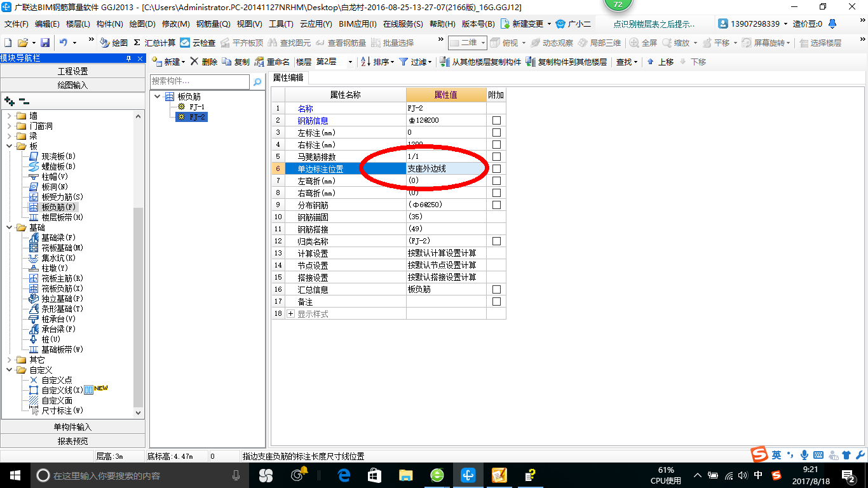Viewport: 868px width, 488px height.
Task: Save the project with floppy icon
Action: 45,43
